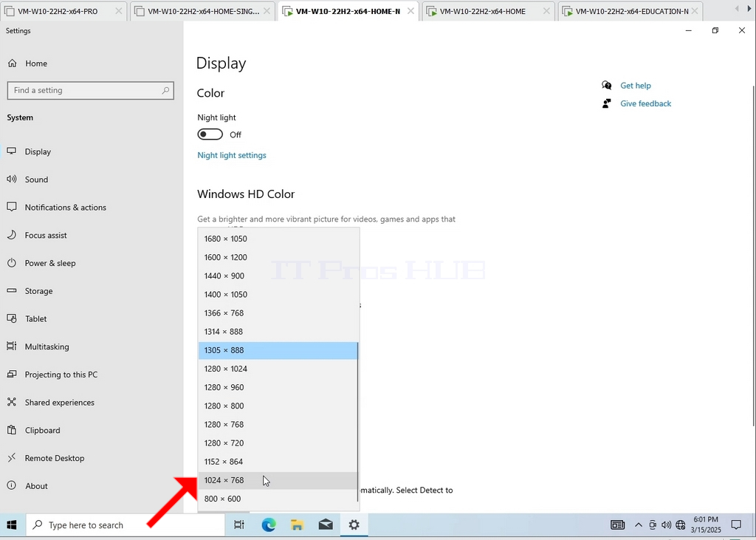Open the About page
This screenshot has height=540, width=756.
92,486
